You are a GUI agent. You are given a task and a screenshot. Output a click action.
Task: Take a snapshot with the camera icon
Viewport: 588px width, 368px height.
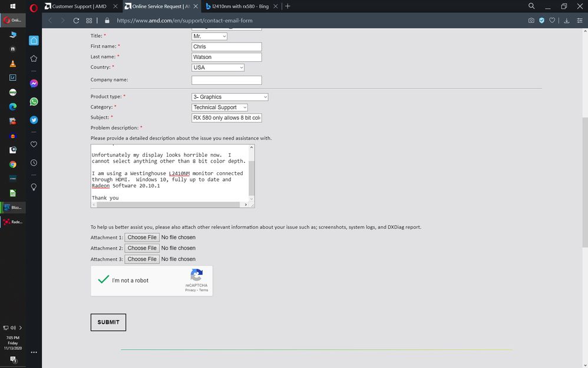(x=531, y=21)
